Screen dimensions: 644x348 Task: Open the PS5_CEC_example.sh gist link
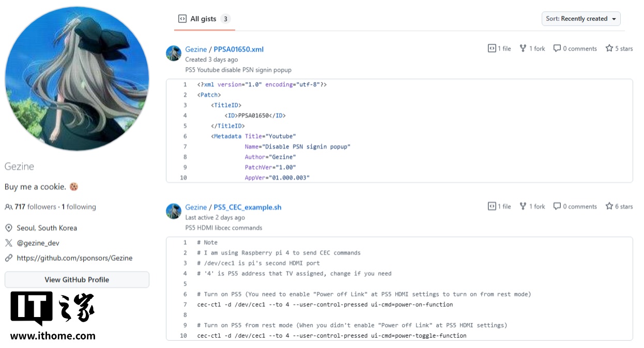point(247,208)
